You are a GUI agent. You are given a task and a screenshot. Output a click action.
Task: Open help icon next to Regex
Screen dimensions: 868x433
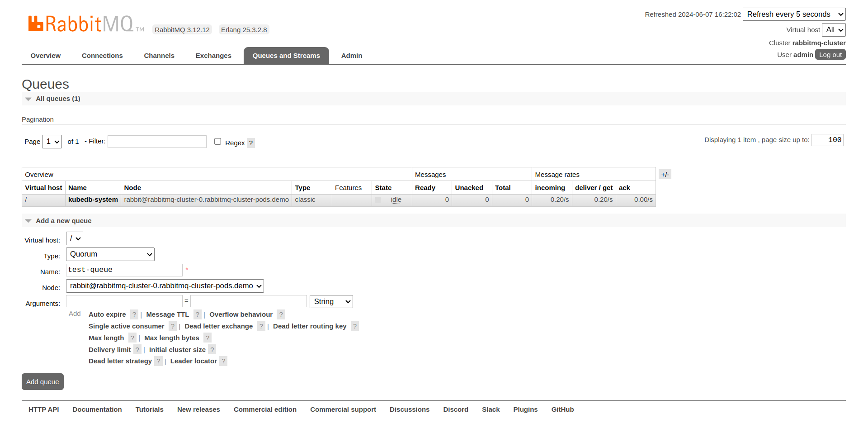251,143
